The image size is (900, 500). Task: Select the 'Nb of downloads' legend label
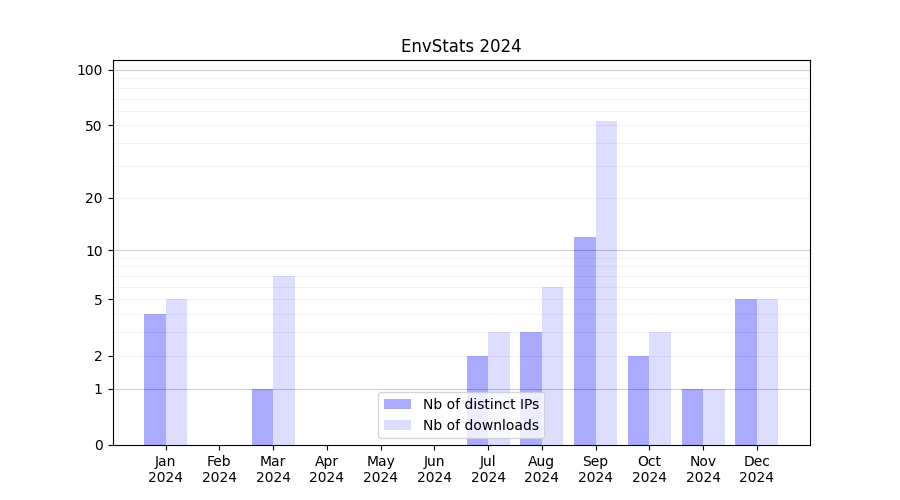pos(480,425)
